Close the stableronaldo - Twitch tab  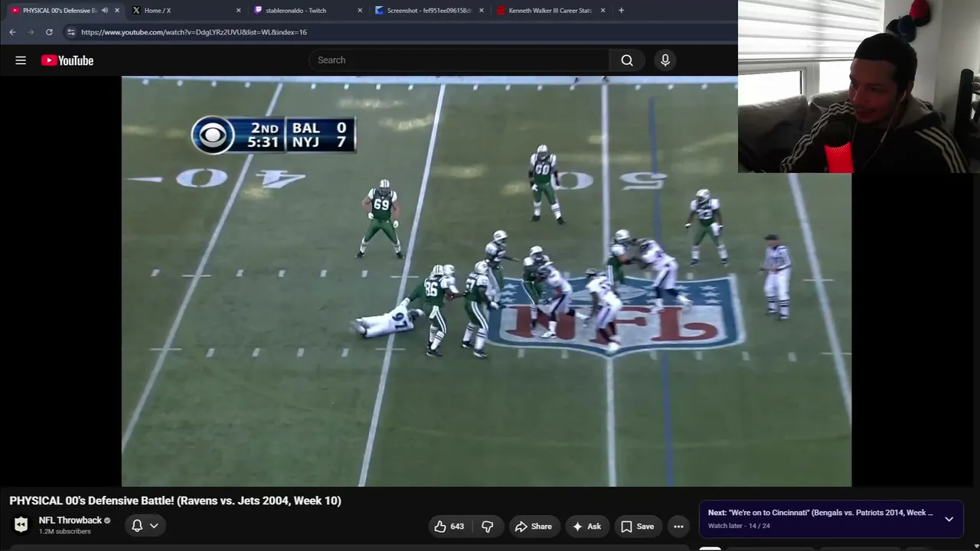[x=360, y=11]
